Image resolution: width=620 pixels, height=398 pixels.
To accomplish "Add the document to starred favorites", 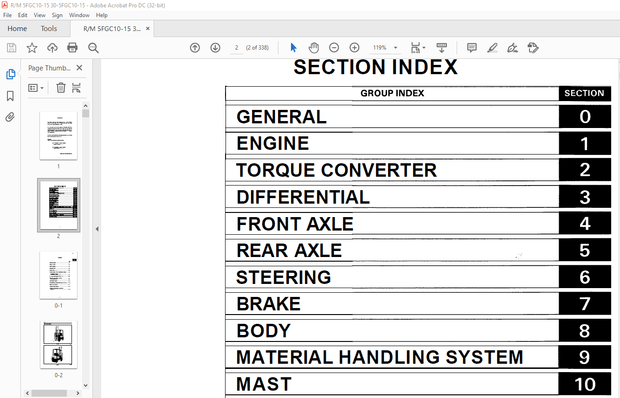I will tap(32, 48).
